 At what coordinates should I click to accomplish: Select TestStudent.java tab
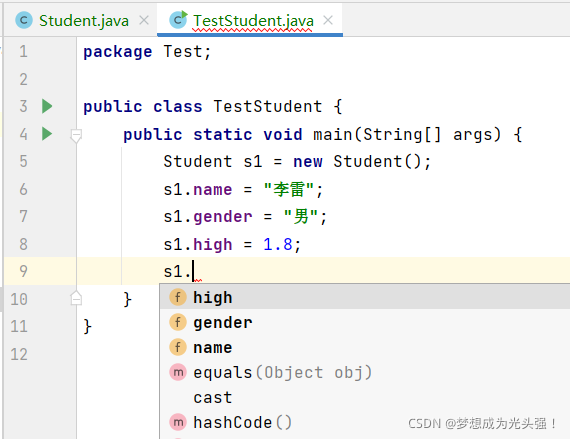pos(253,20)
